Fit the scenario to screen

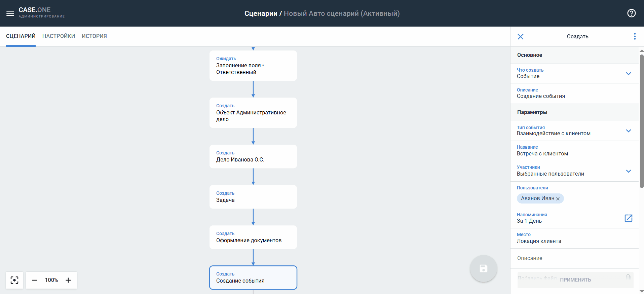(x=14, y=280)
